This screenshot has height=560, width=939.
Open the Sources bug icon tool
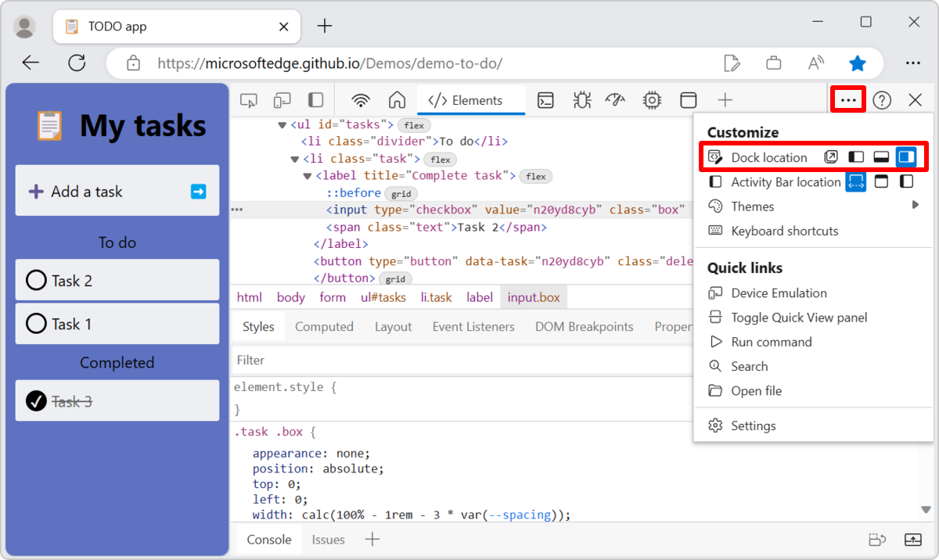pyautogui.click(x=581, y=100)
